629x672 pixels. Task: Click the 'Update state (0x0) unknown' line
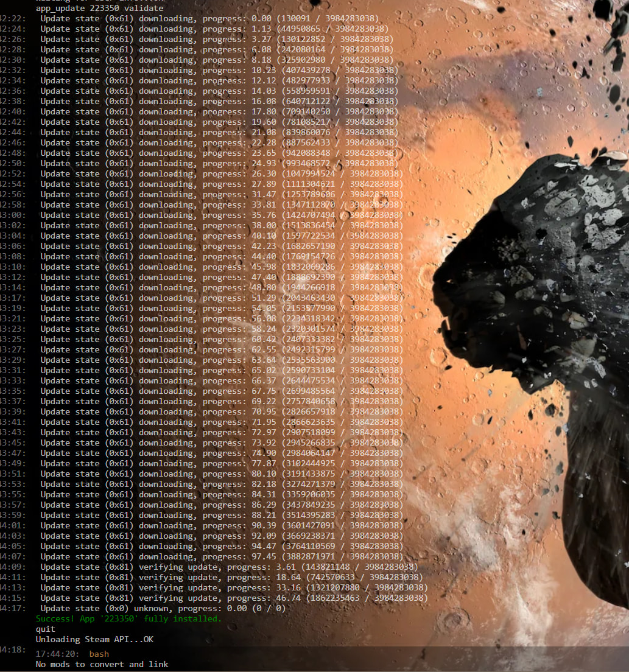(x=163, y=608)
